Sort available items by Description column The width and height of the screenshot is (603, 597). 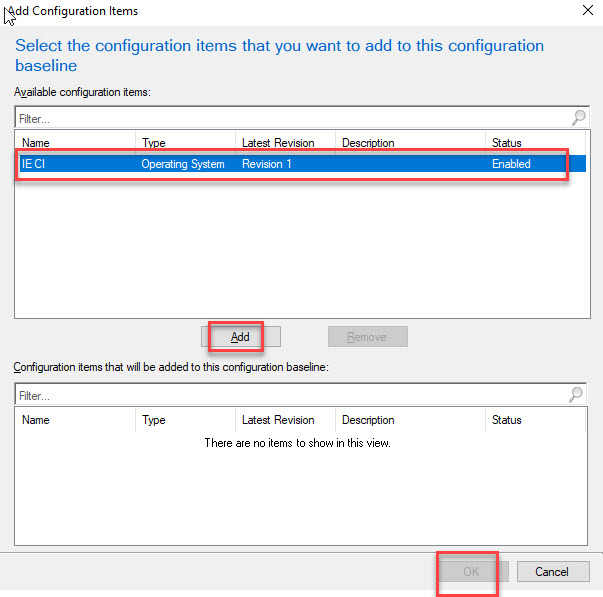[x=410, y=143]
